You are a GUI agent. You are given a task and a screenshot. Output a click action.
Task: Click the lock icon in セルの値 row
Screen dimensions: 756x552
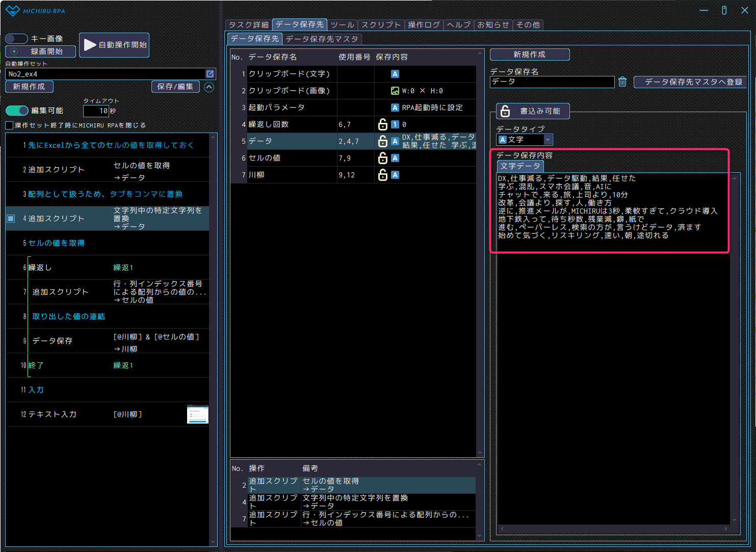click(382, 158)
